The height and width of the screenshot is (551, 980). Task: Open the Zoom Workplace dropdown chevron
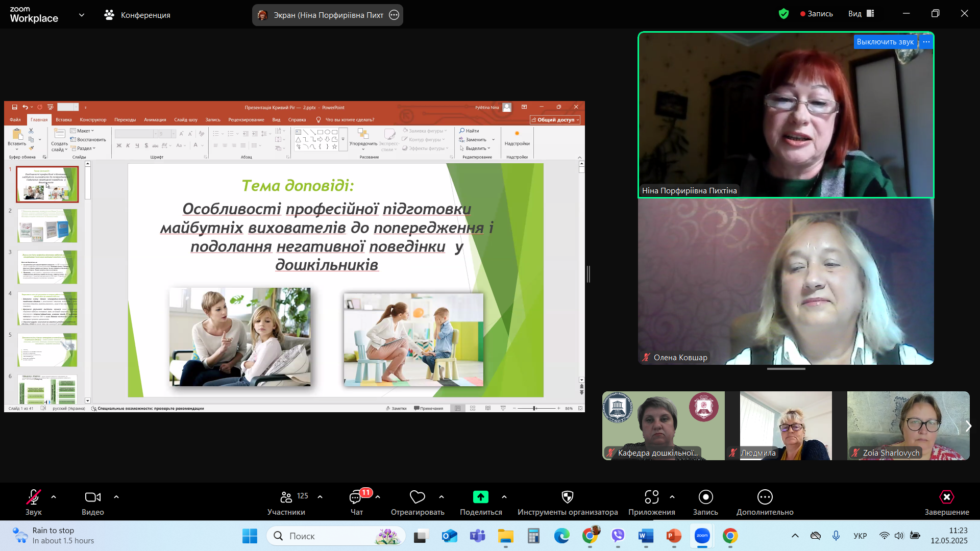click(x=82, y=15)
